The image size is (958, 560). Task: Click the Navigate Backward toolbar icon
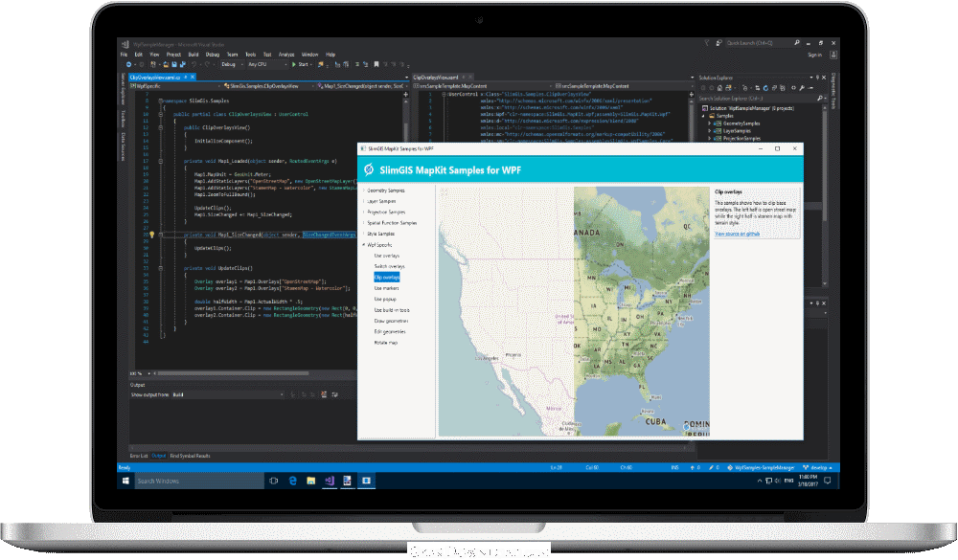point(129,64)
